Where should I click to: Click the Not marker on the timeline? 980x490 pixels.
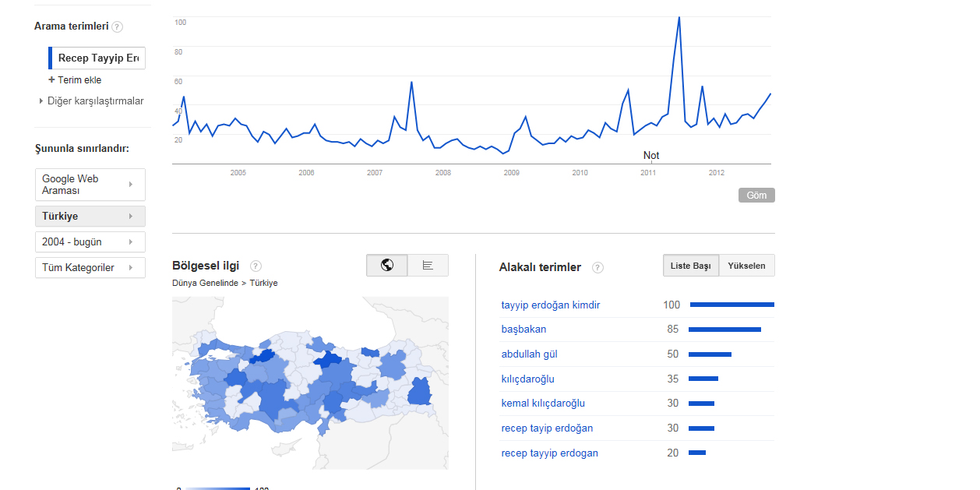[651, 155]
